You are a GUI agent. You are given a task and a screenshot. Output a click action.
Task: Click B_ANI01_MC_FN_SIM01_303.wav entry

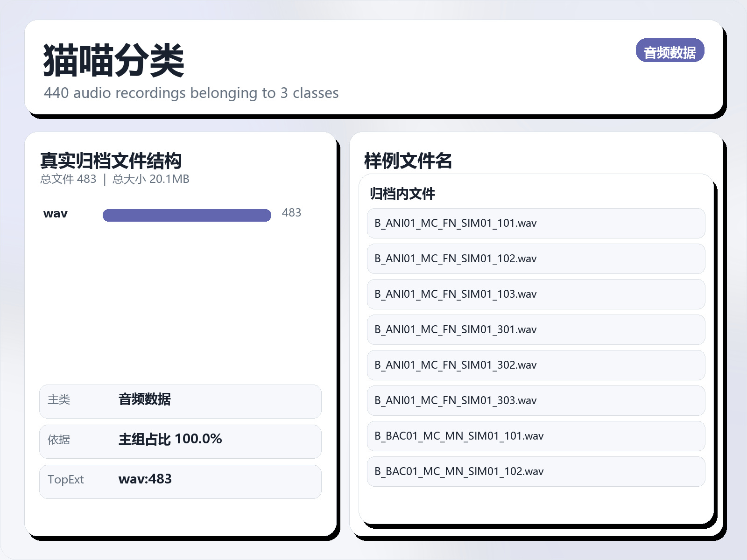point(536,400)
